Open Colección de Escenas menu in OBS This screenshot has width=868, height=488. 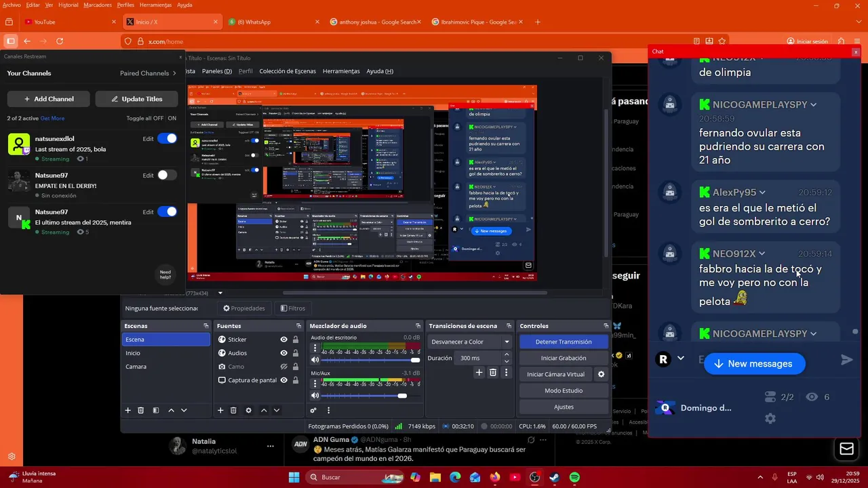[288, 71]
